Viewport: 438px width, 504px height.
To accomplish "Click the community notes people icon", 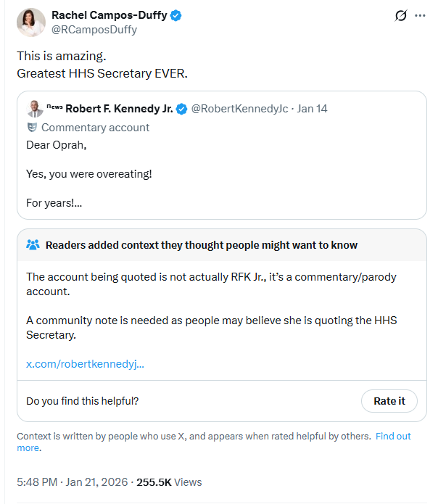I will coord(33,245).
